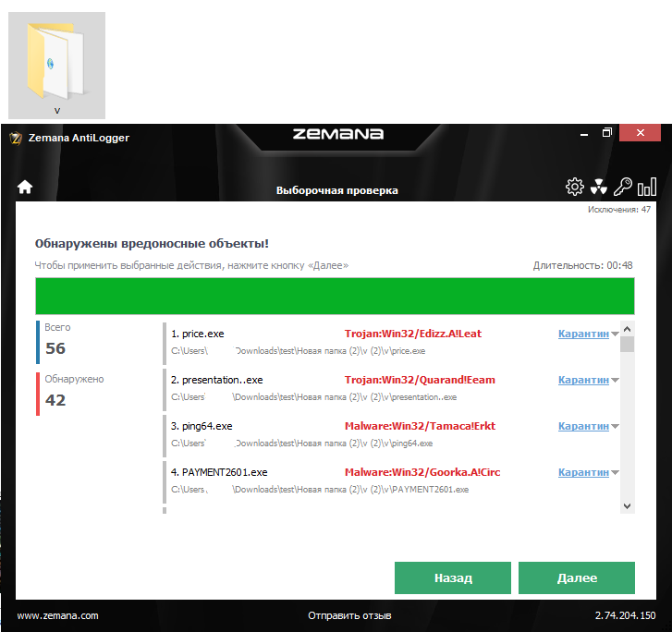
Task: Expand action dropdown arrow for PAYMENT2601.exe
Action: (615, 472)
